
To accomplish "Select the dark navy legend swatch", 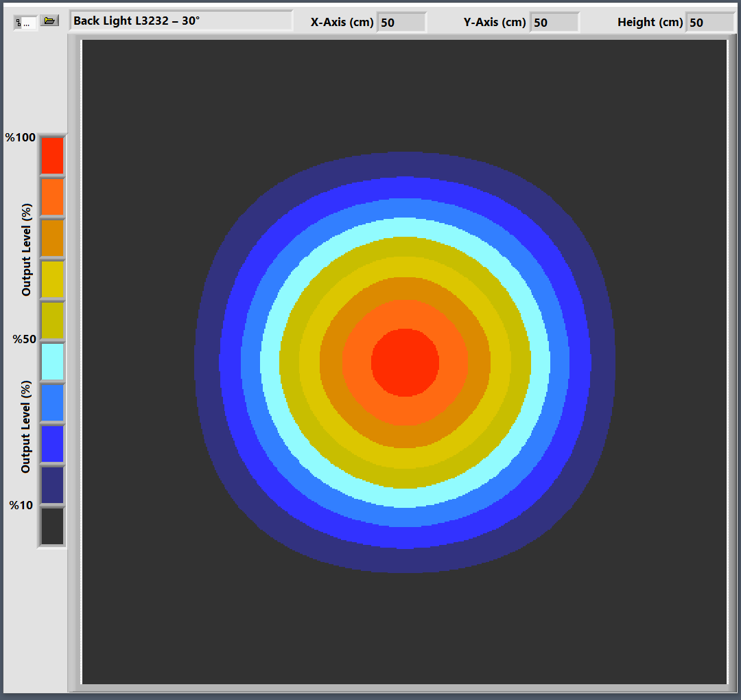I will point(52,485).
